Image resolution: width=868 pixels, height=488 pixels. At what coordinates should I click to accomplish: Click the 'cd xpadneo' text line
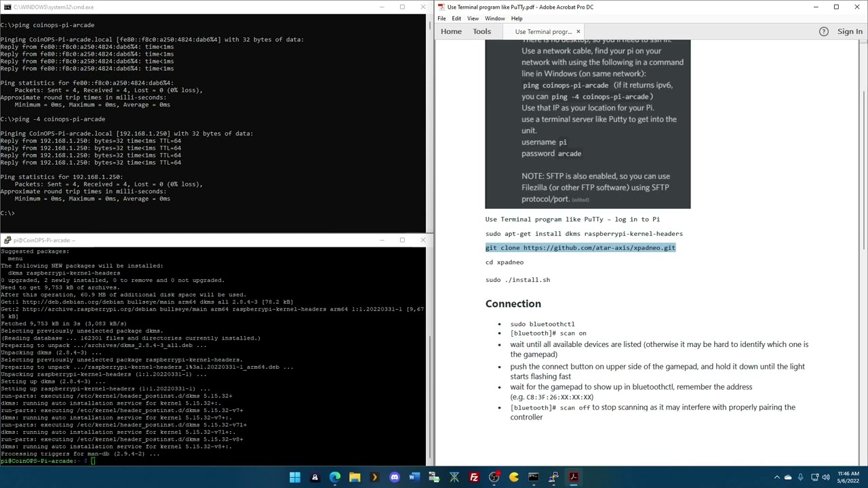[x=505, y=262]
